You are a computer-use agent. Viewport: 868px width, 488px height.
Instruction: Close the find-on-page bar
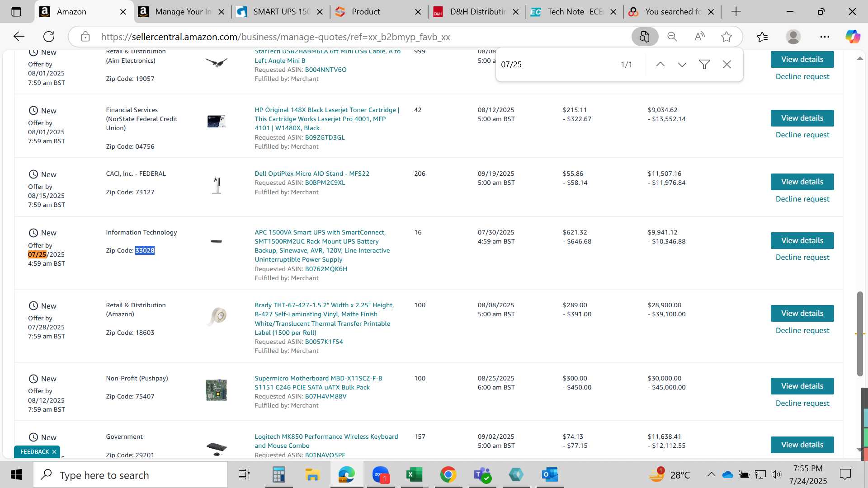(727, 65)
